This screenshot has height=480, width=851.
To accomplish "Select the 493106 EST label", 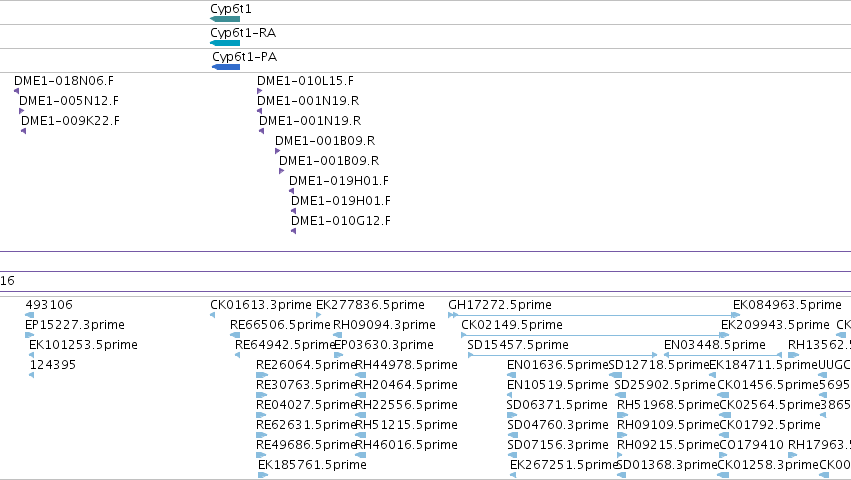I will pos(49,305).
